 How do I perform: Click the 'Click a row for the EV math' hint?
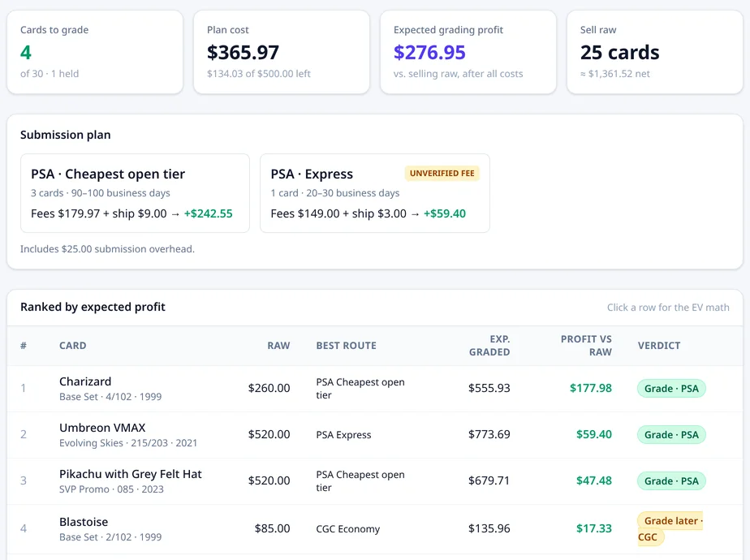668,307
